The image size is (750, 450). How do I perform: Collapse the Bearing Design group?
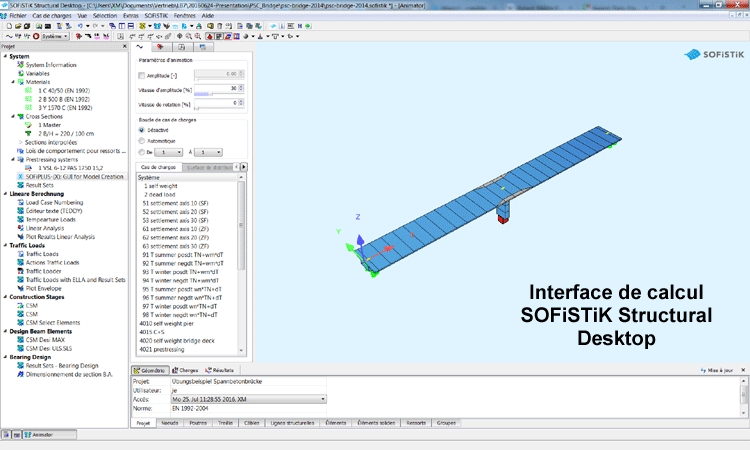[5, 357]
